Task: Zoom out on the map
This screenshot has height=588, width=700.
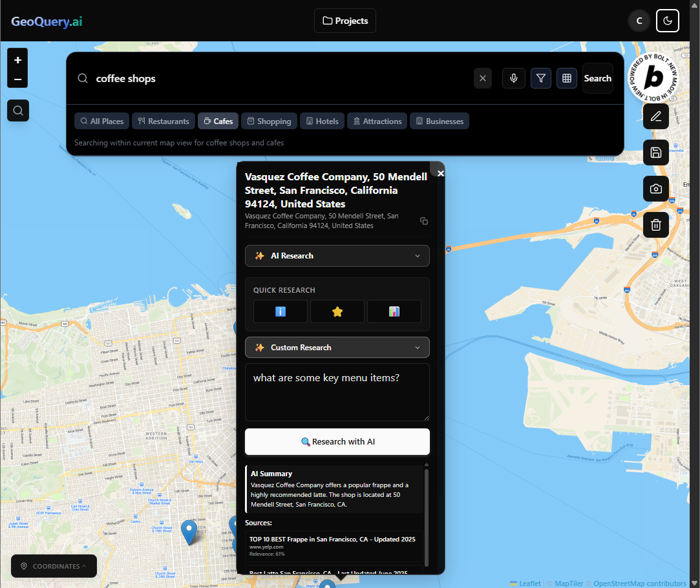Action: point(18,79)
